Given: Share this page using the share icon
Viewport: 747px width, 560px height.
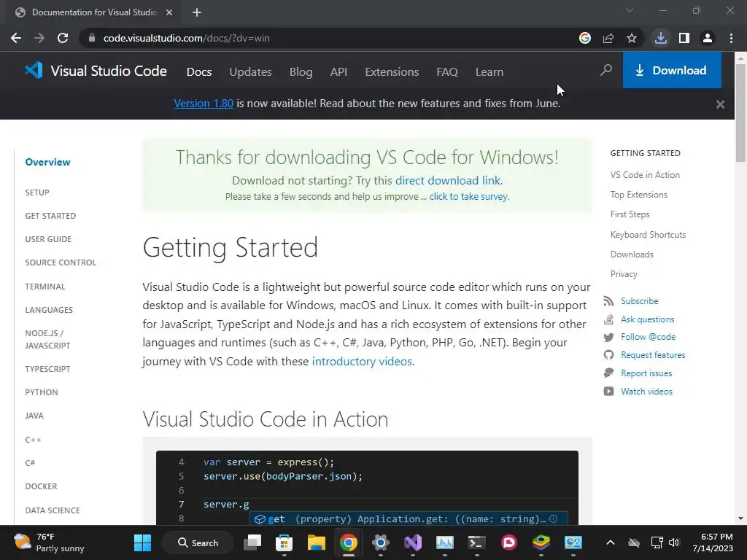Looking at the screenshot, I should coord(608,38).
